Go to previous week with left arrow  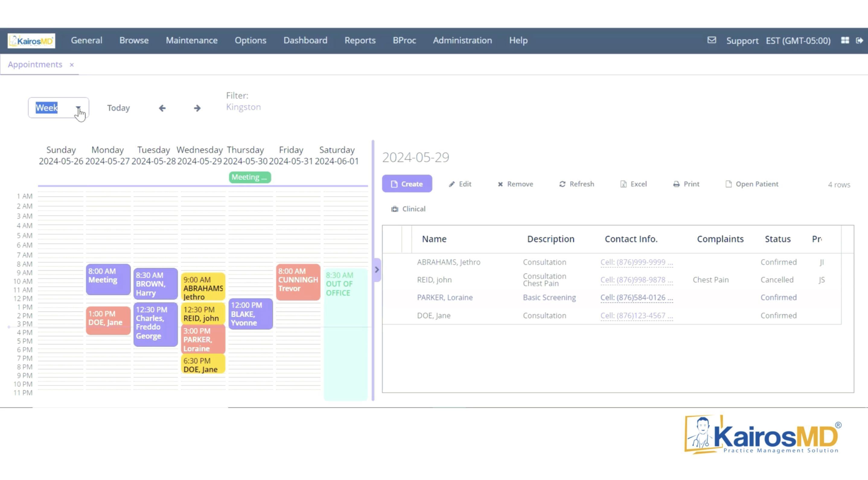coord(162,108)
